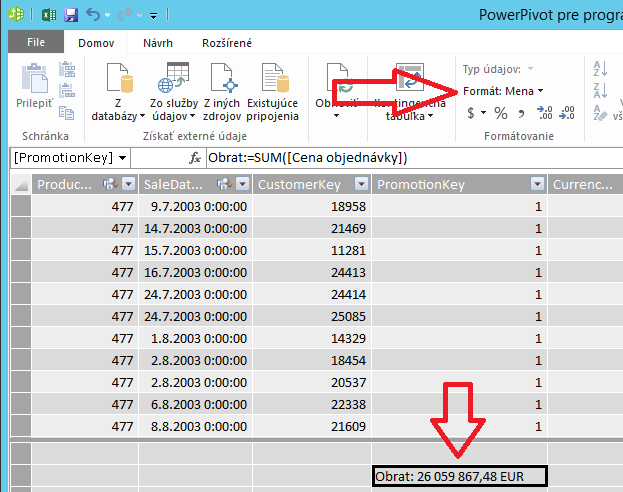Image resolution: width=623 pixels, height=492 pixels.
Task: Apply thousands separator format
Action: click(x=521, y=114)
